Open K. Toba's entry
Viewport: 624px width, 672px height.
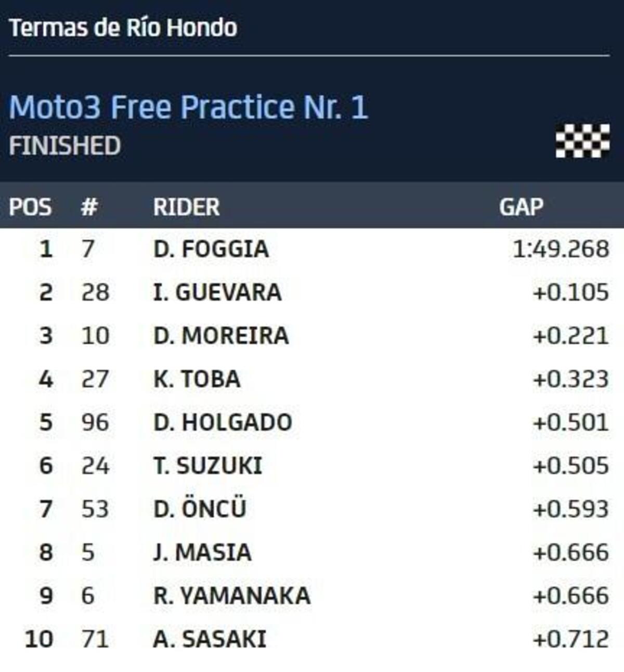click(x=197, y=379)
